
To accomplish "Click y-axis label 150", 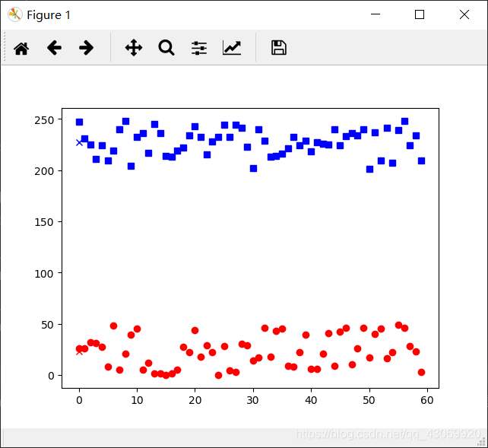I will pos(44,222).
